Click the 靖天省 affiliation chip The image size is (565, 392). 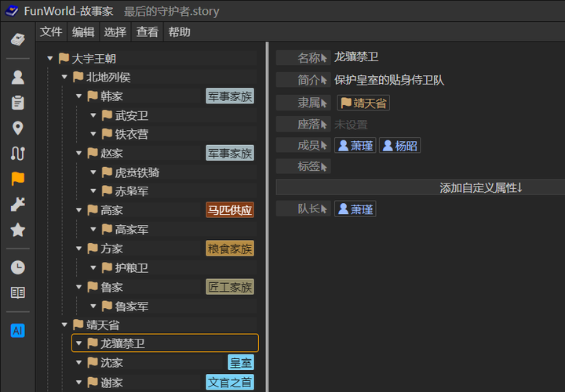tap(363, 103)
